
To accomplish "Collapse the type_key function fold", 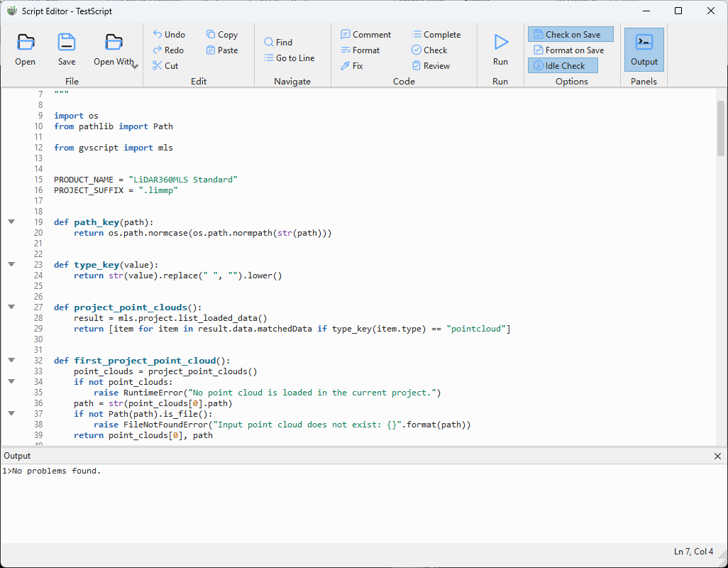I will coord(11,265).
